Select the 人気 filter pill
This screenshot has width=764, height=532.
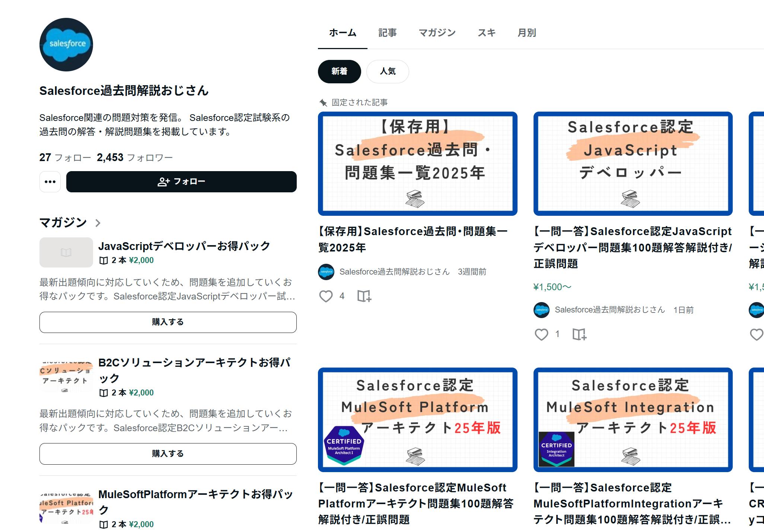388,71
